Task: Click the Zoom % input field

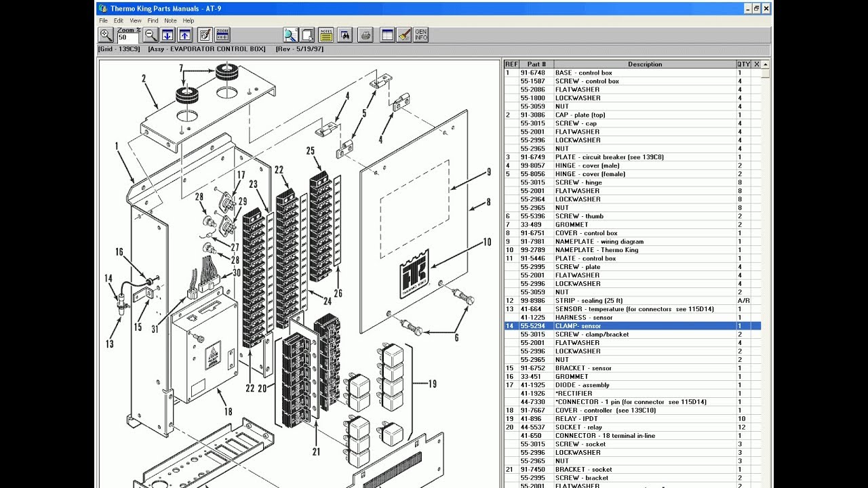Action: click(129, 38)
